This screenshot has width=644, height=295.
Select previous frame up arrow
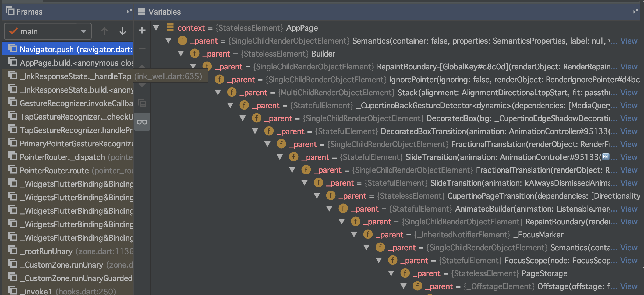[104, 31]
